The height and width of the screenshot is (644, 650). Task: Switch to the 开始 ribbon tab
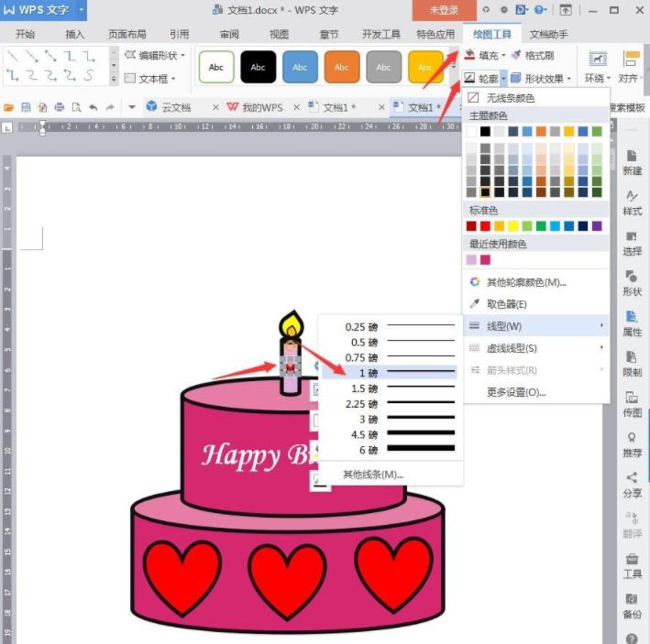25,34
